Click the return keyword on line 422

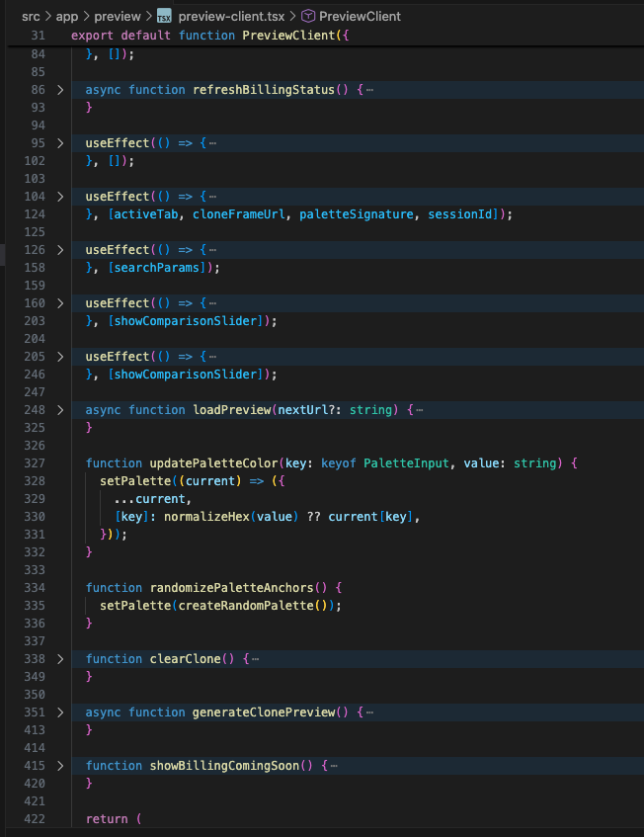[108, 819]
